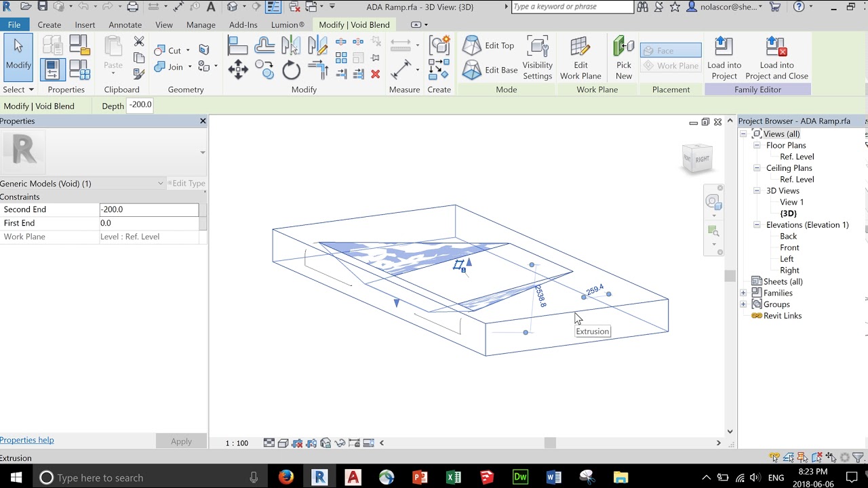
Task: Open the Type Selector dropdown in Properties
Action: 202,152
